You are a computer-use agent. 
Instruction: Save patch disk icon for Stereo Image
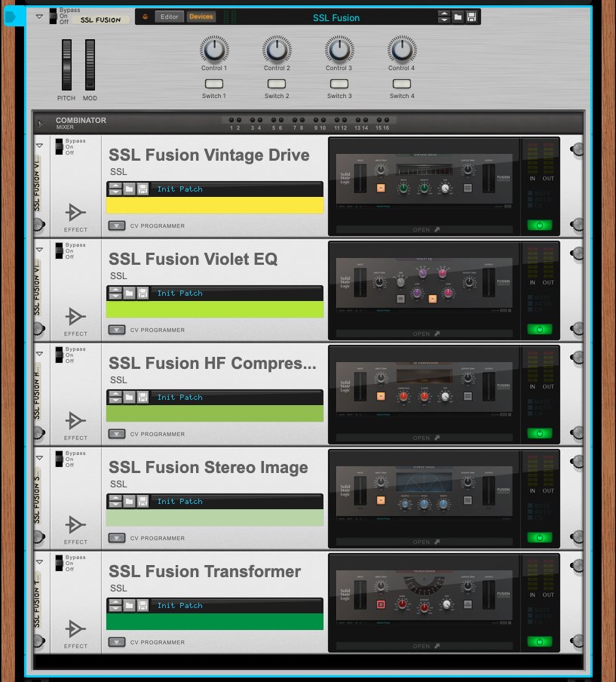point(143,501)
